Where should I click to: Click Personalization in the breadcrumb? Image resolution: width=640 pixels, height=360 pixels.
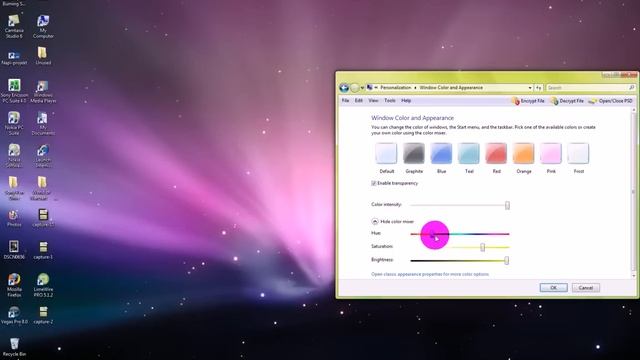coord(395,87)
